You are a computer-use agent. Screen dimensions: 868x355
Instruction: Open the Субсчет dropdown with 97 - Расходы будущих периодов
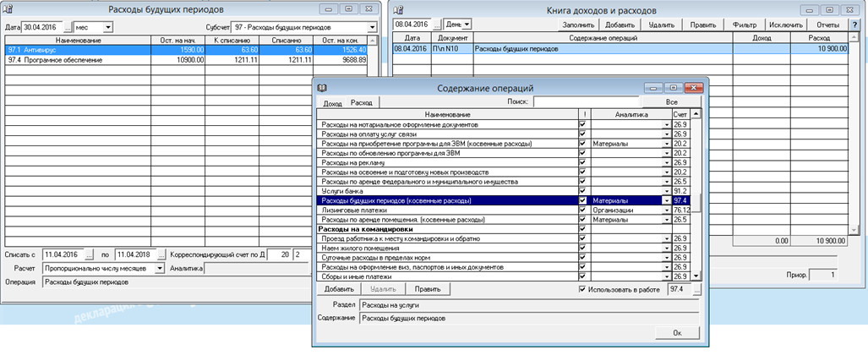pyautogui.click(x=372, y=26)
